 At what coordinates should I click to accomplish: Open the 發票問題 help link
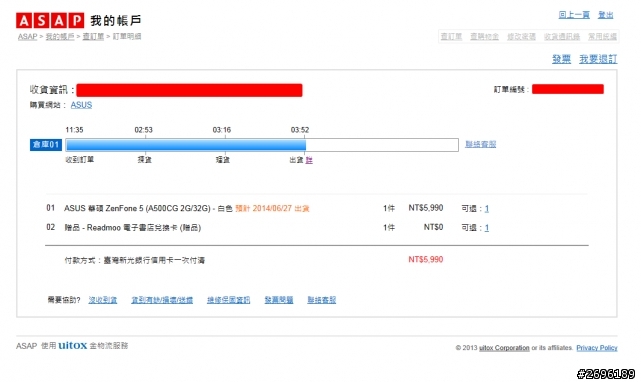tap(279, 300)
